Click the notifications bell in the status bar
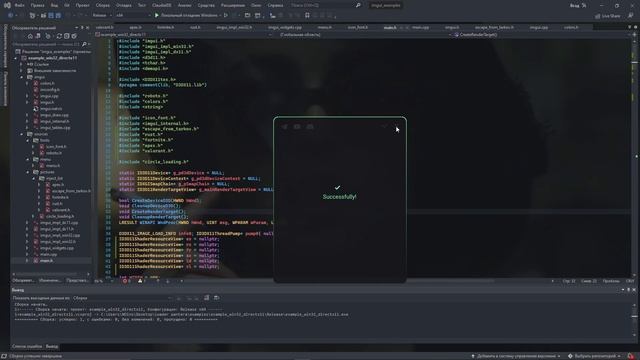The height and width of the screenshot is (360, 640). click(x=631, y=356)
